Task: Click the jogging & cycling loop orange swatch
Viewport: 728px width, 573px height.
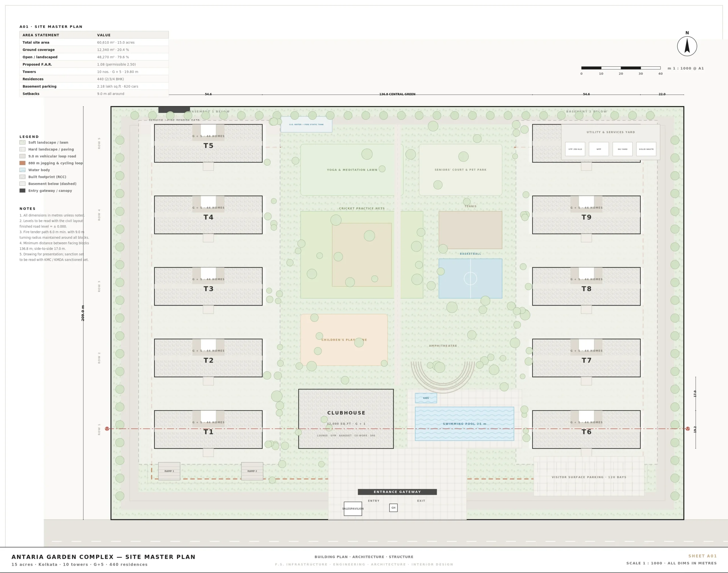Action: coord(22,163)
